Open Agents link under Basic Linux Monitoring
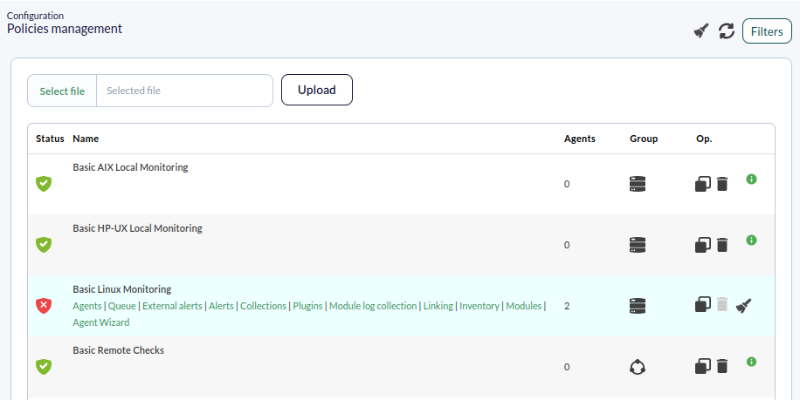Image resolution: width=800 pixels, height=400 pixels. point(87,306)
